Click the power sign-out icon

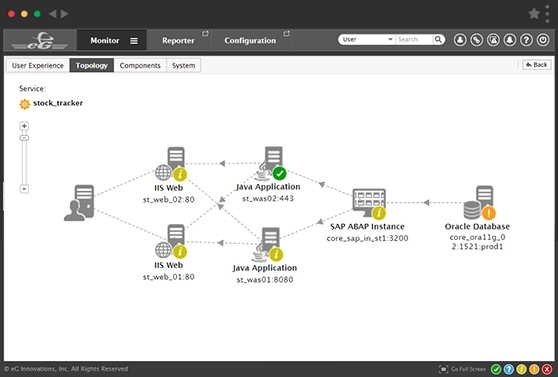click(x=543, y=40)
